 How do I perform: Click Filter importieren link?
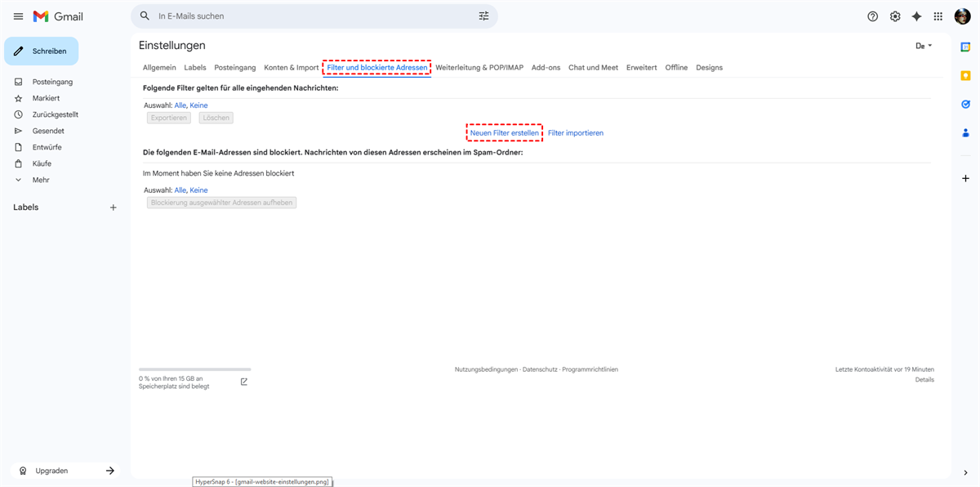coord(576,132)
